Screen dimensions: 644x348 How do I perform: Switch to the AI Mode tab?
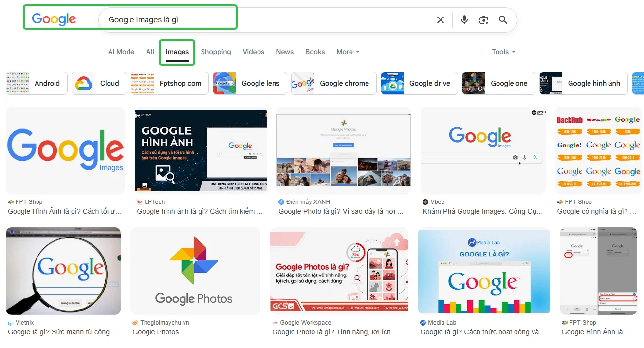pyautogui.click(x=121, y=52)
